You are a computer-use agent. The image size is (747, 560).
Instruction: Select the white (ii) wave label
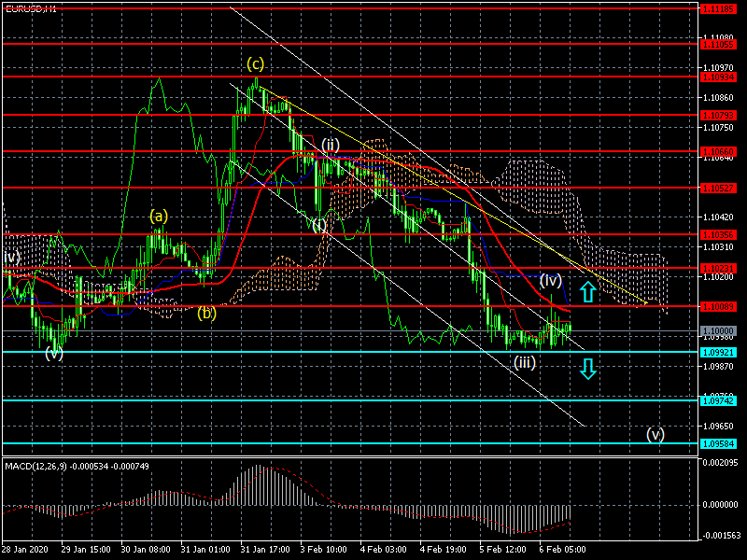pos(330,145)
